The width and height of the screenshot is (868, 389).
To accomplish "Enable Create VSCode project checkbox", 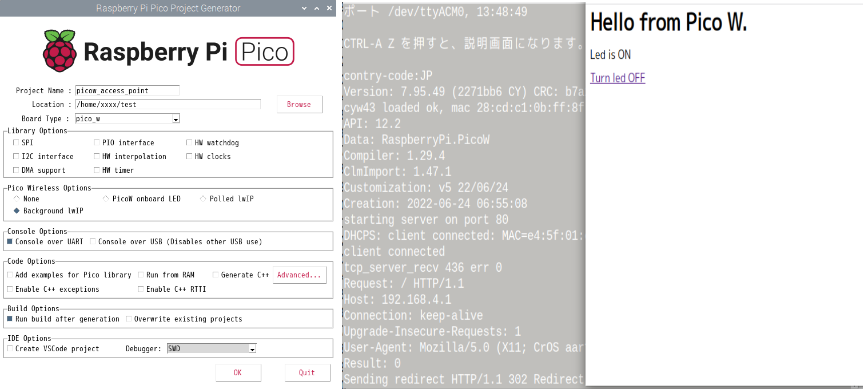I will 10,348.
